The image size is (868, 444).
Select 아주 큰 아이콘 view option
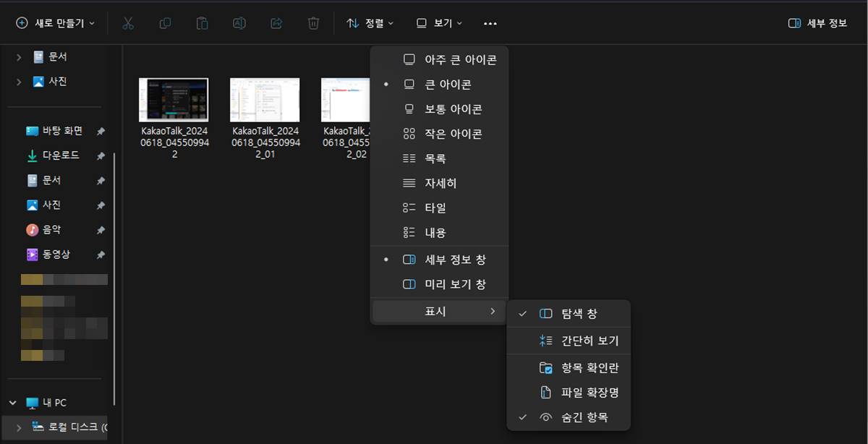point(439,60)
